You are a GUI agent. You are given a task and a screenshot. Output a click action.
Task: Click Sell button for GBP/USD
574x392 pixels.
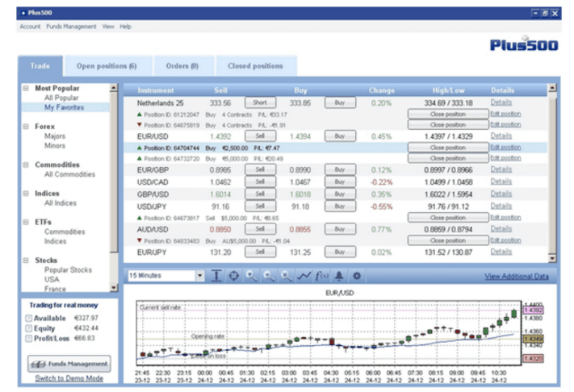coord(260,194)
